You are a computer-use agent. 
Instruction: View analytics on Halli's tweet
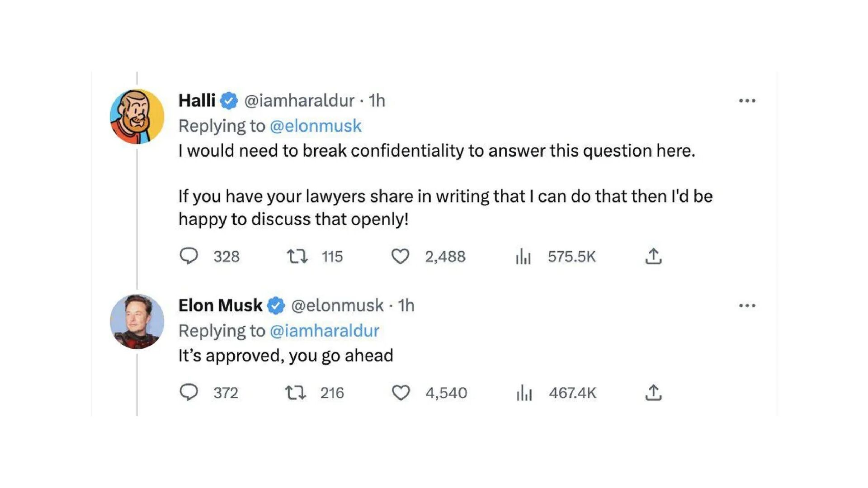coord(523,257)
